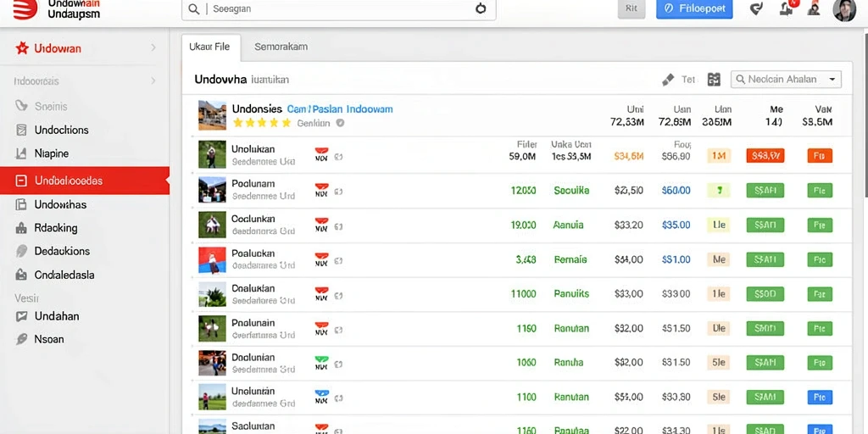Viewport: 868px width, 434px height.
Task: Click the info icon beside Genkian
Action: (340, 123)
